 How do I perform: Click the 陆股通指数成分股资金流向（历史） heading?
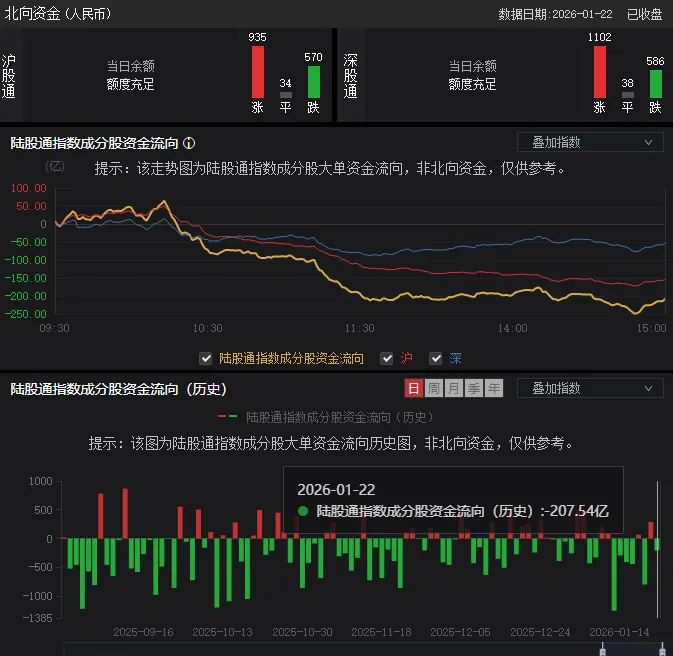(x=118, y=389)
